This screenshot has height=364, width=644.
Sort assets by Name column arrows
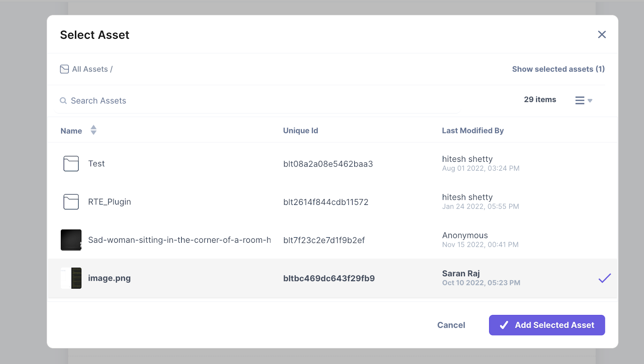(x=93, y=130)
